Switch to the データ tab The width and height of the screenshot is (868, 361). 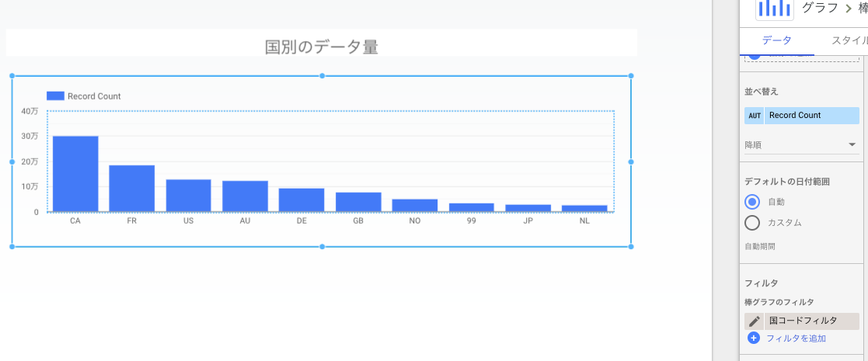click(x=776, y=40)
